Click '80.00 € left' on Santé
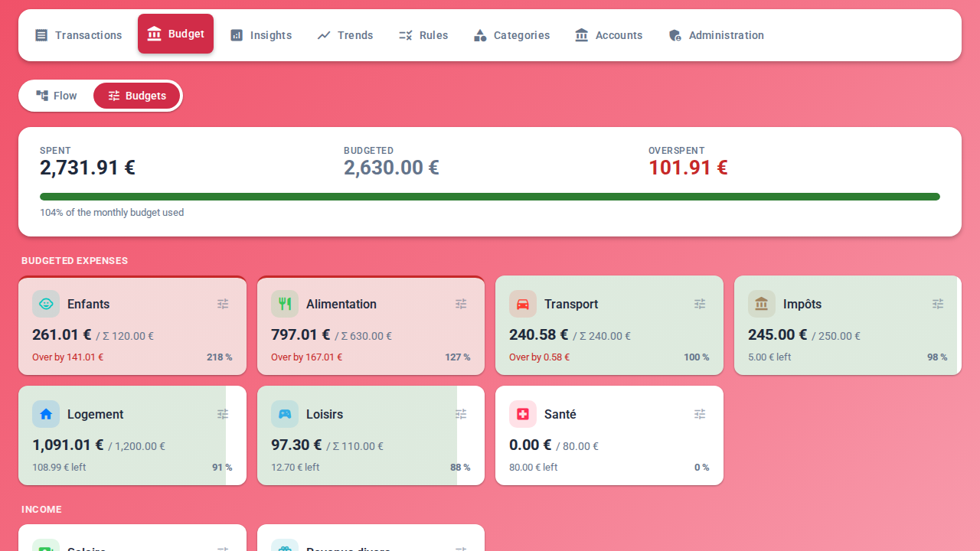This screenshot has width=980, height=551. click(534, 468)
